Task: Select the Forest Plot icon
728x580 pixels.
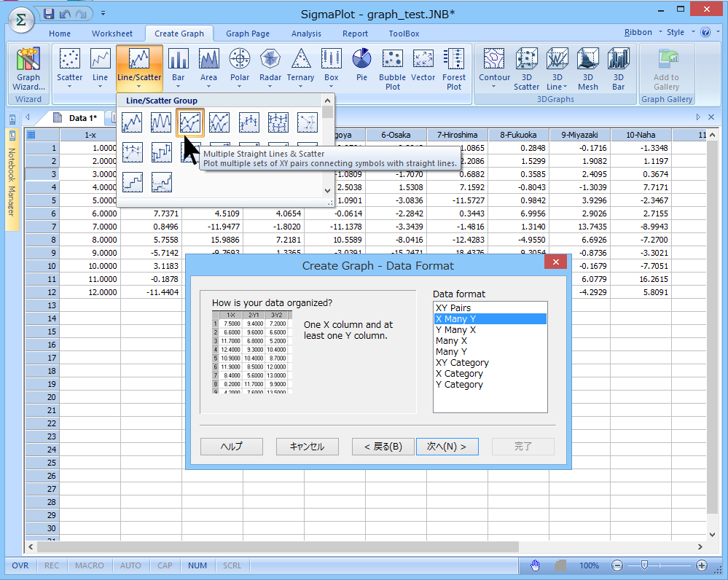Action: (x=454, y=70)
